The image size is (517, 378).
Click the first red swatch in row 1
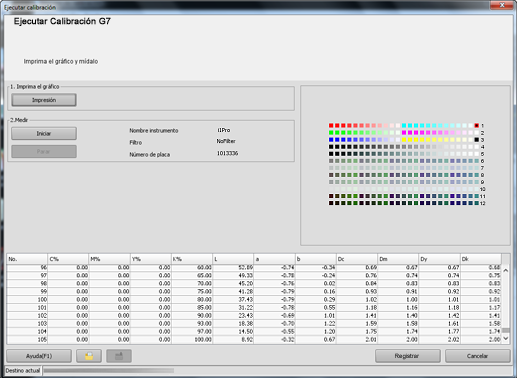pos(331,125)
